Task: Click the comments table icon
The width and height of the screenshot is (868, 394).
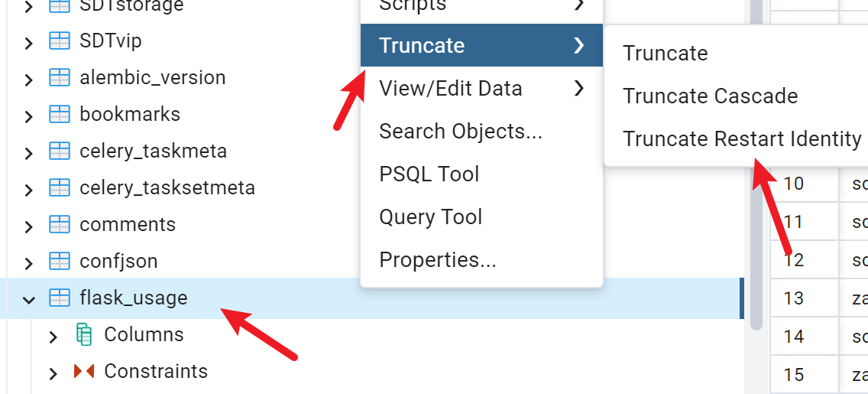Action: click(59, 225)
